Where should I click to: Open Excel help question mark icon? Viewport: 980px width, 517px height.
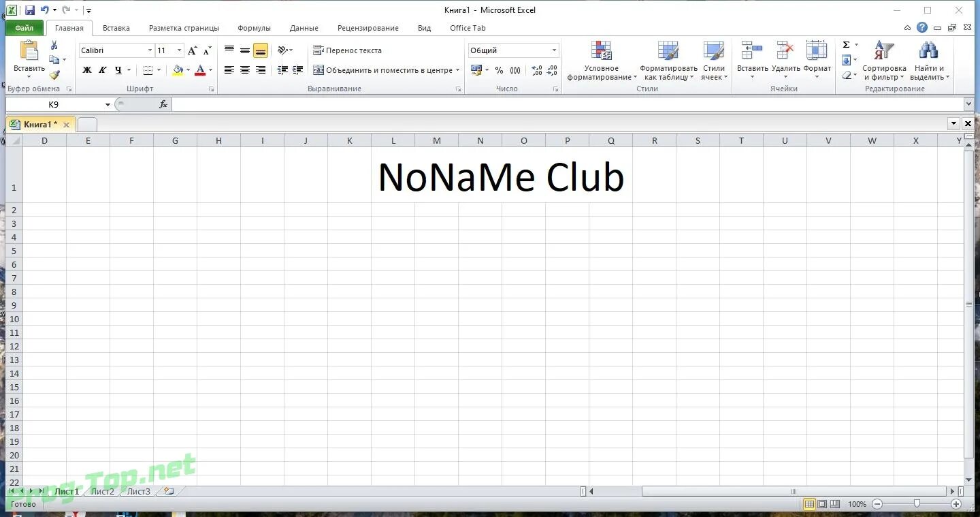point(922,28)
